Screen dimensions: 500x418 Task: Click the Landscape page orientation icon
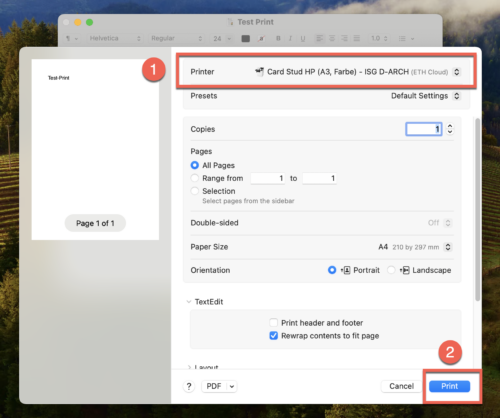click(405, 270)
